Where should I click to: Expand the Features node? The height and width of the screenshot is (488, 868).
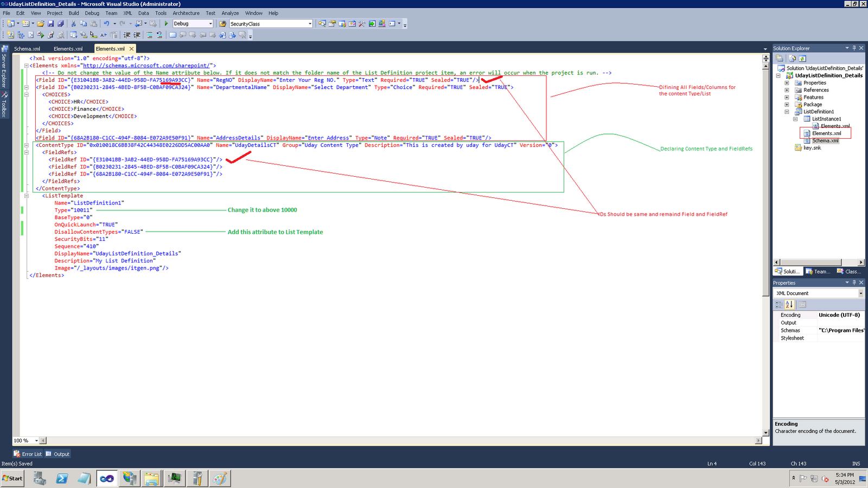[x=787, y=97]
